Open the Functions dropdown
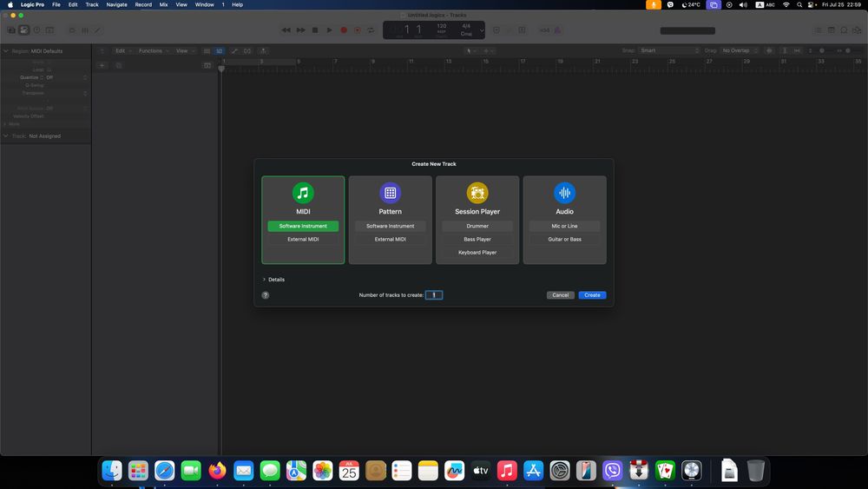868x489 pixels. (154, 51)
